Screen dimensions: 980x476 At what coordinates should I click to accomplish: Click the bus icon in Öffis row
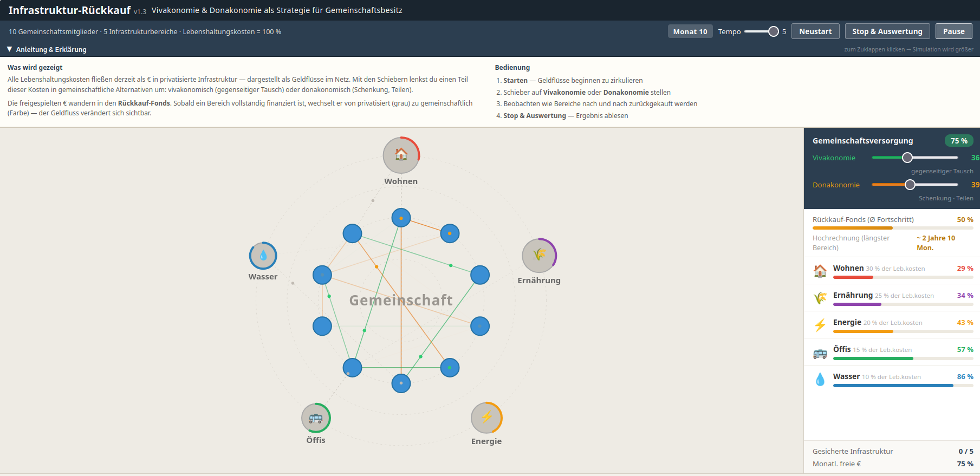tap(820, 354)
